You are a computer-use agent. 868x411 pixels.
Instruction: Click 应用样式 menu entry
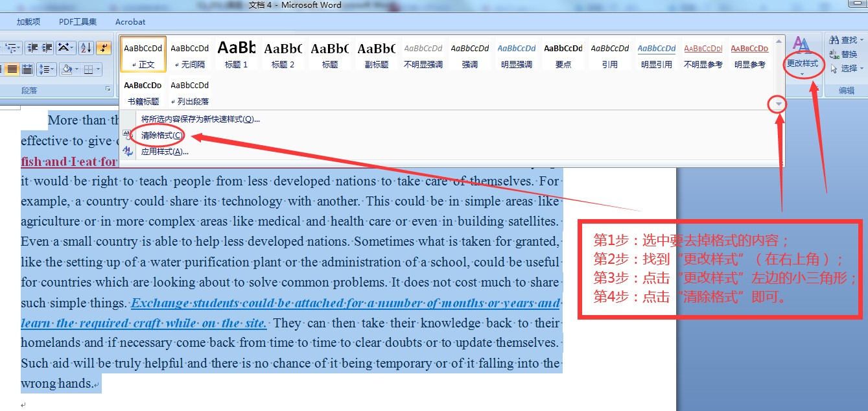[x=165, y=152]
